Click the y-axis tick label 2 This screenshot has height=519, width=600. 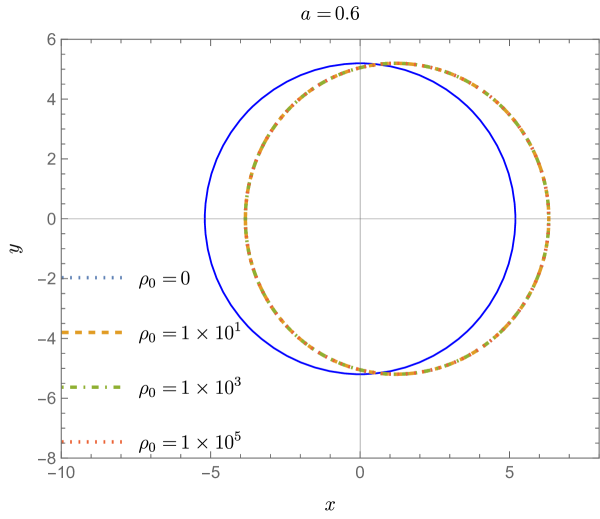pyautogui.click(x=52, y=159)
